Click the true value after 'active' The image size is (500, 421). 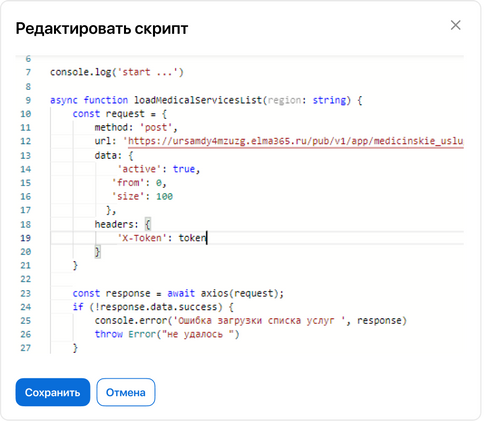184,169
